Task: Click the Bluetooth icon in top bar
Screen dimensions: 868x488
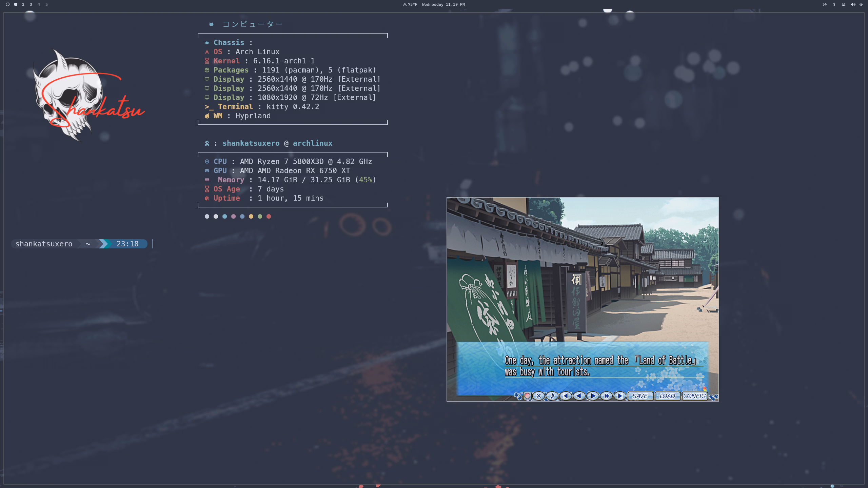Action: click(x=834, y=4)
